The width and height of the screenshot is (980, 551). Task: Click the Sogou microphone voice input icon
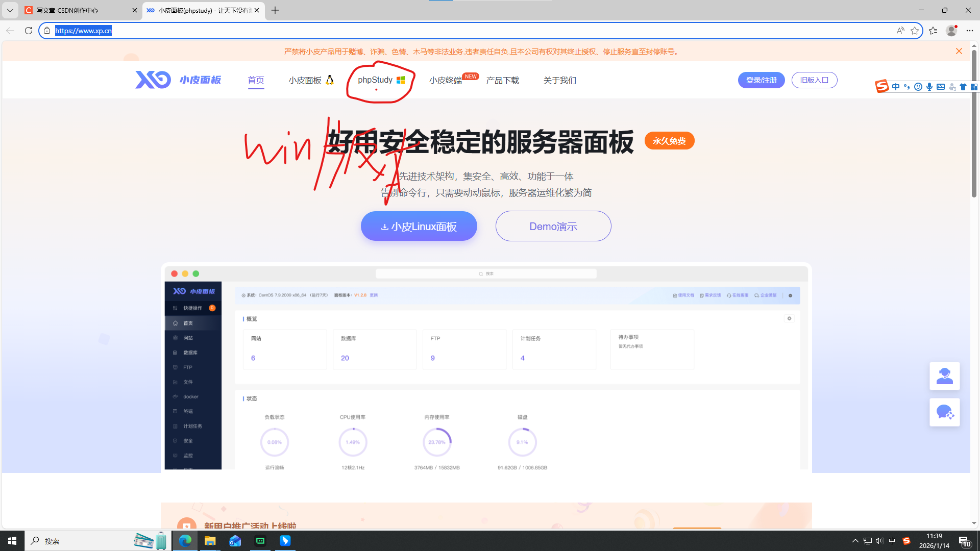(x=929, y=87)
